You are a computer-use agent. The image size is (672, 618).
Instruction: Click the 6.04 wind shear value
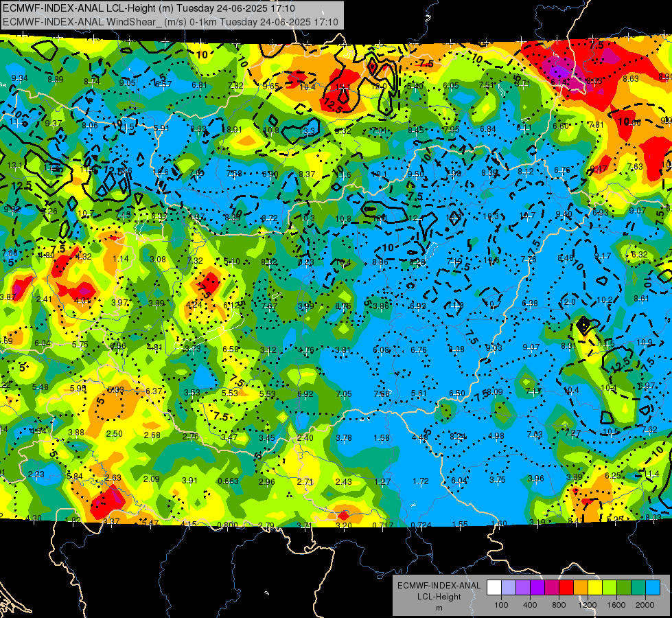click(459, 481)
